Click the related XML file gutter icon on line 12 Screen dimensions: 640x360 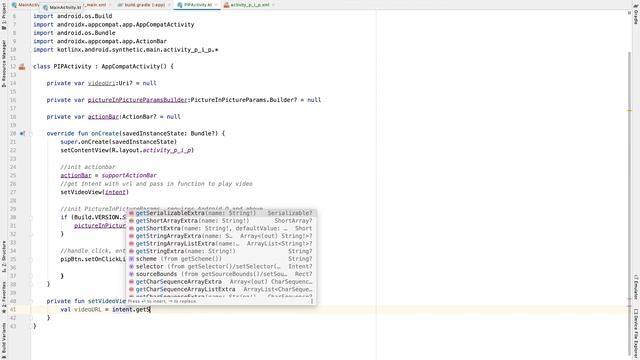point(22,67)
